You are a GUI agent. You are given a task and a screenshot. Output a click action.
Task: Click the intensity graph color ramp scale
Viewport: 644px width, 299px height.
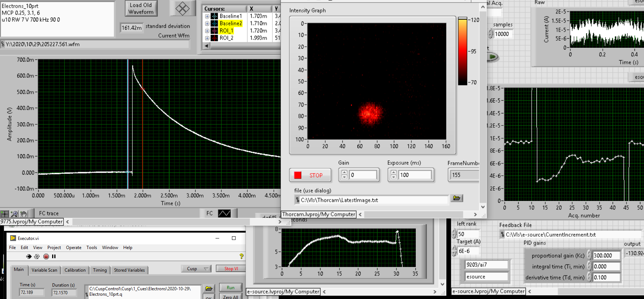point(462,51)
